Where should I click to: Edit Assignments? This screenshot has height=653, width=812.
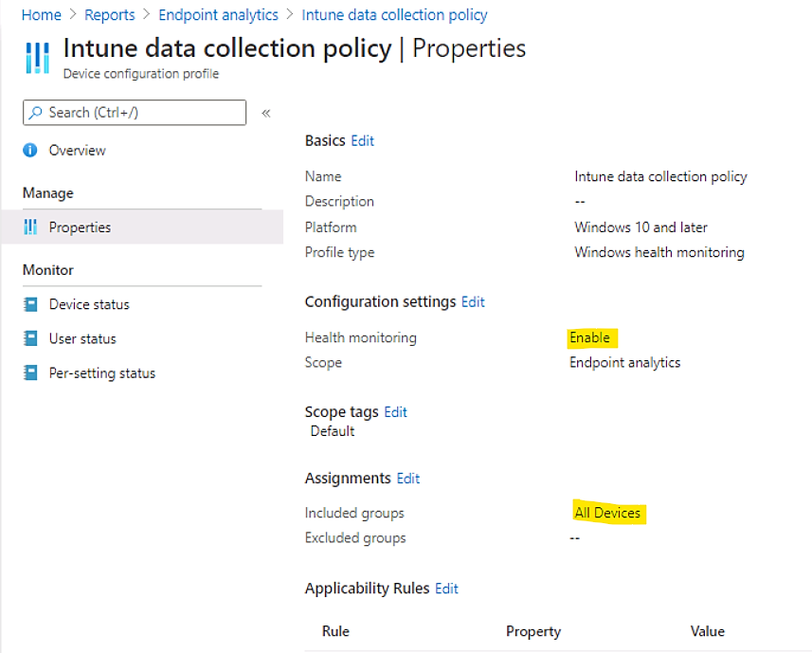(x=408, y=479)
